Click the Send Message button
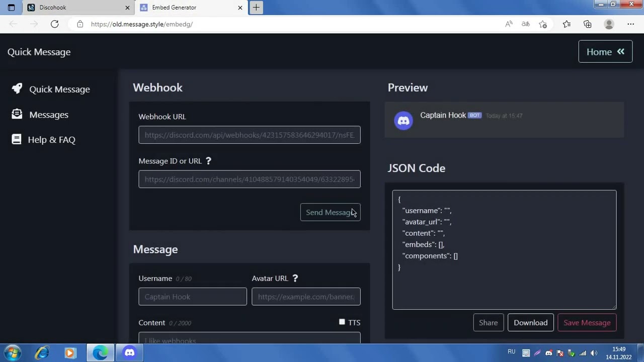The image size is (644, 362). (x=330, y=212)
